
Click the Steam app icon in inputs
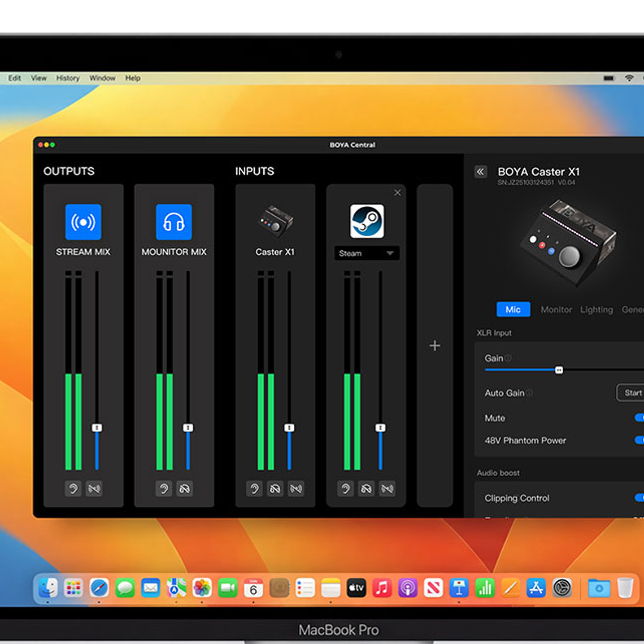click(x=366, y=221)
